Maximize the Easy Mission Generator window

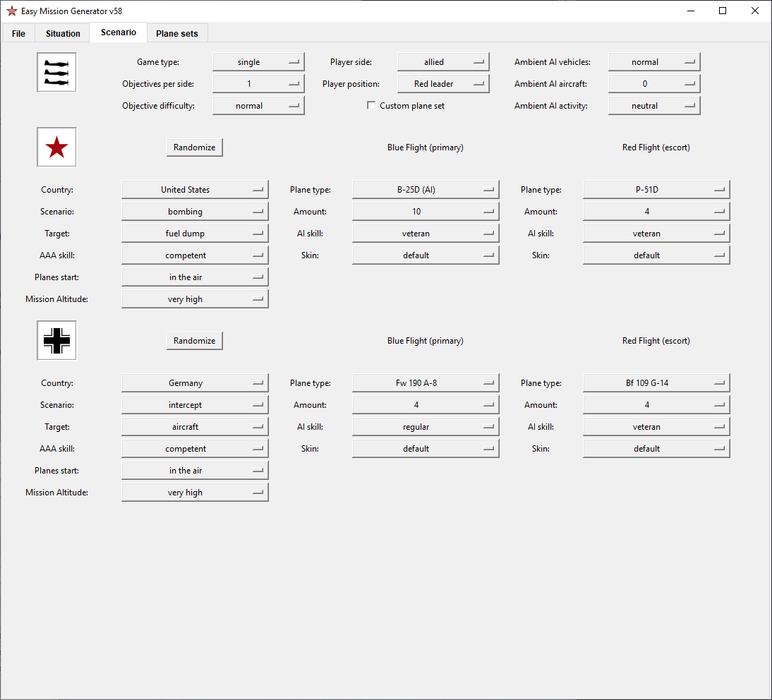pyautogui.click(x=723, y=11)
